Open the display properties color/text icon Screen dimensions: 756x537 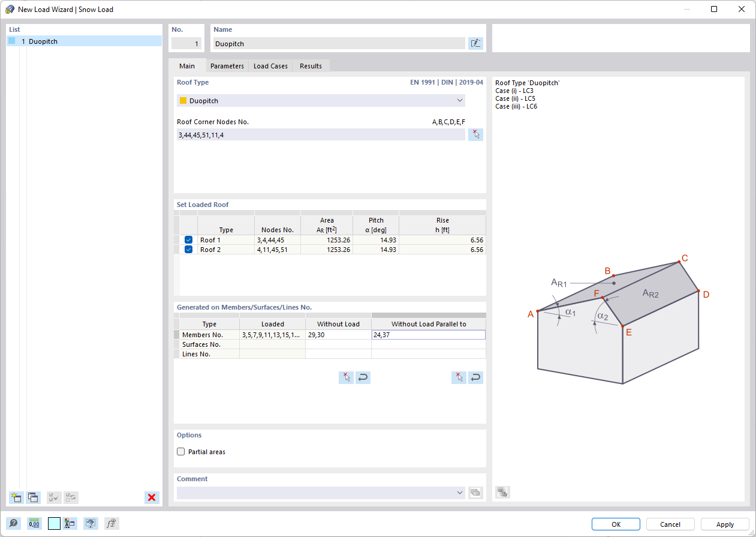(70, 523)
